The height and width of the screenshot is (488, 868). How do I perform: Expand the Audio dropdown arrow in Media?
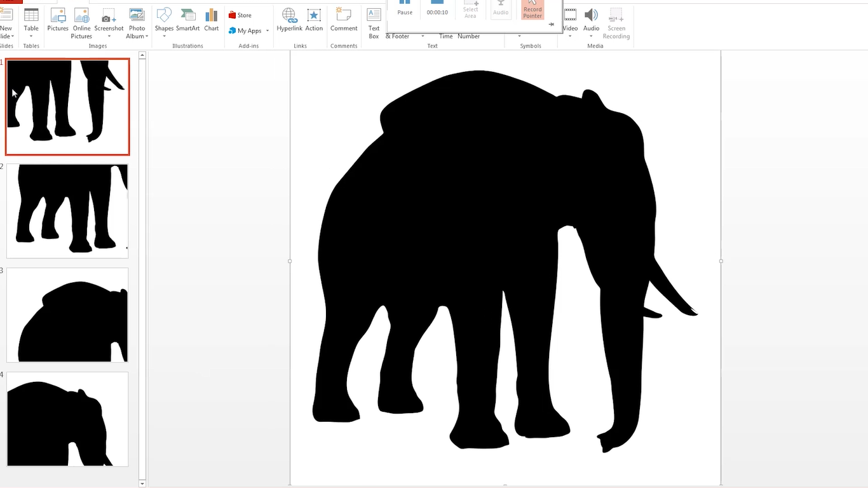[x=591, y=37]
